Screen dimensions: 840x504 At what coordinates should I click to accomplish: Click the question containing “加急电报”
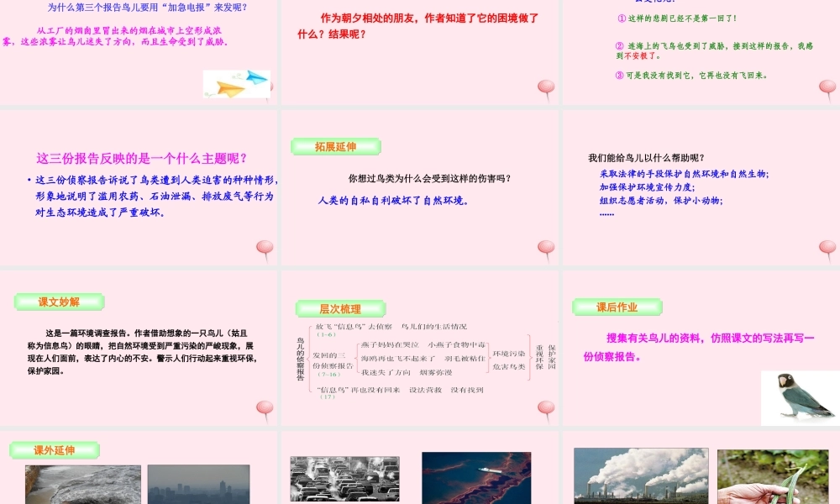click(148, 8)
